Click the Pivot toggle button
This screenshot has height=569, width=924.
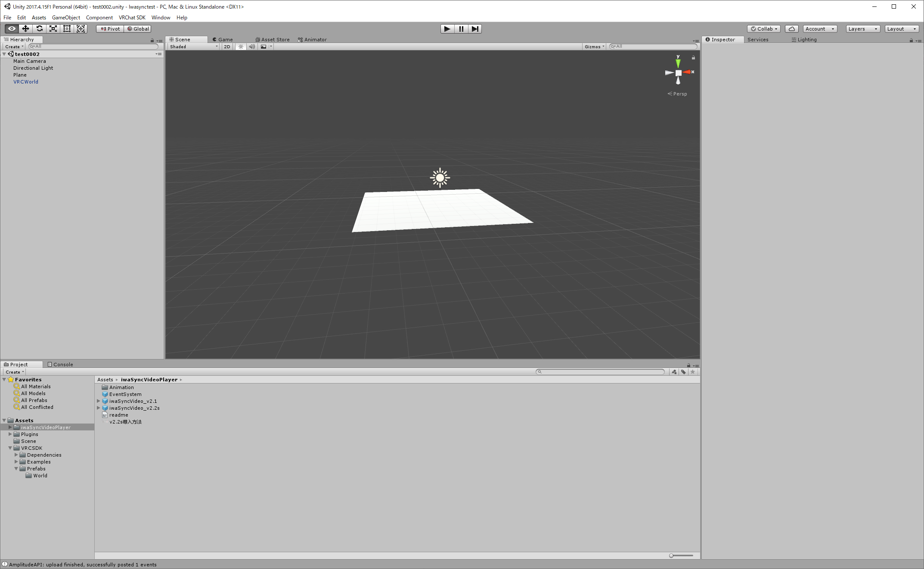[x=110, y=29]
